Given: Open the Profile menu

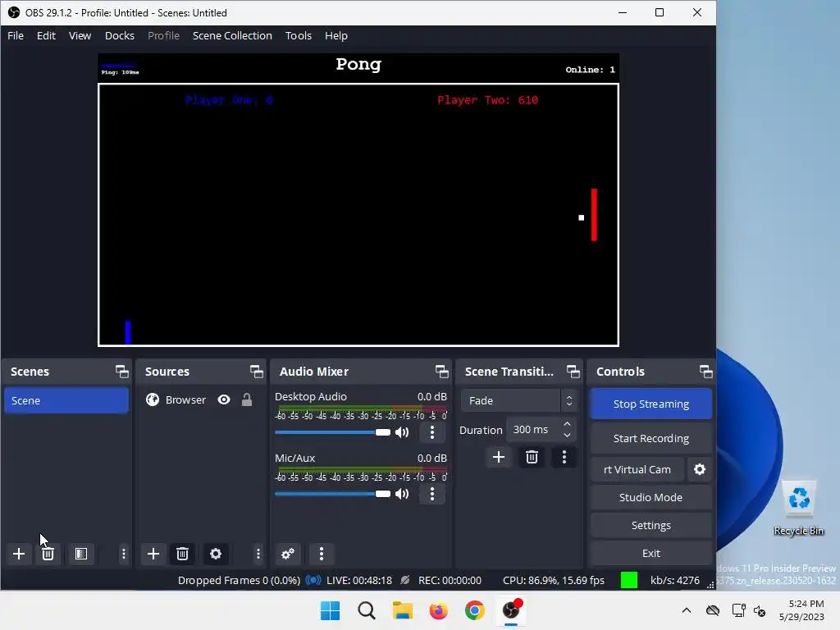Looking at the screenshot, I should tap(163, 35).
